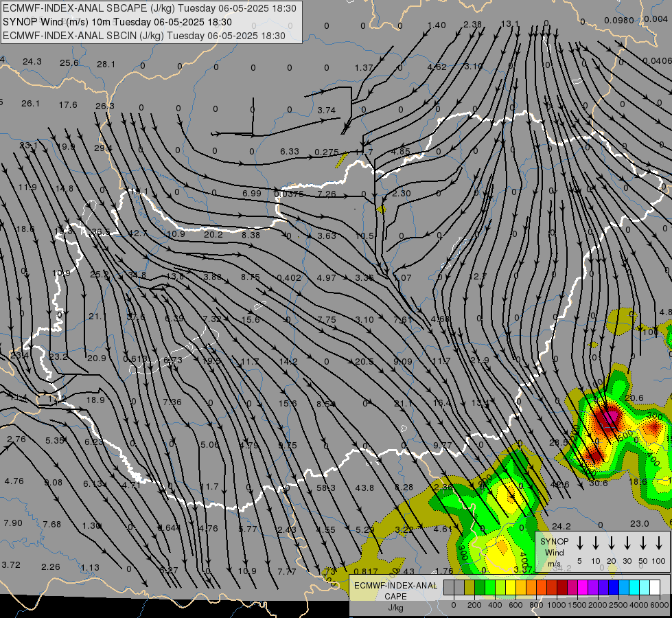Click the map value 14.2

pos(288,362)
